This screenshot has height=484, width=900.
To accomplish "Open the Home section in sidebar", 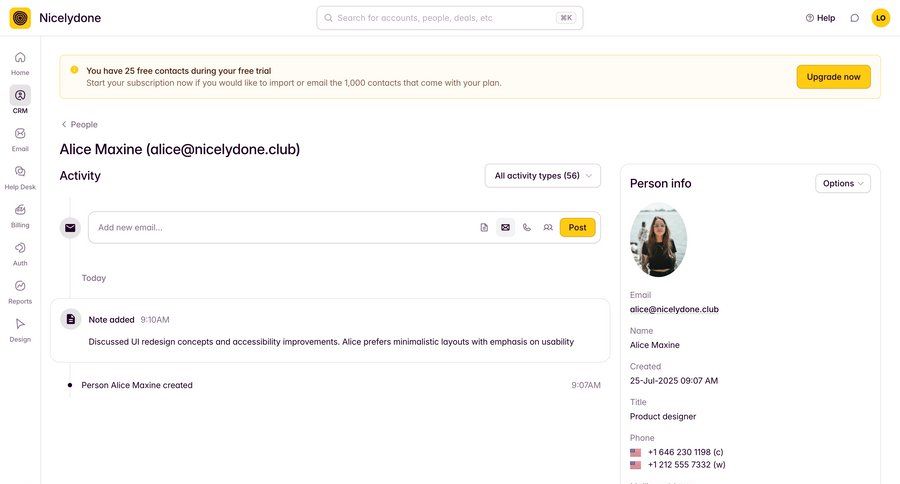I will 20,63.
